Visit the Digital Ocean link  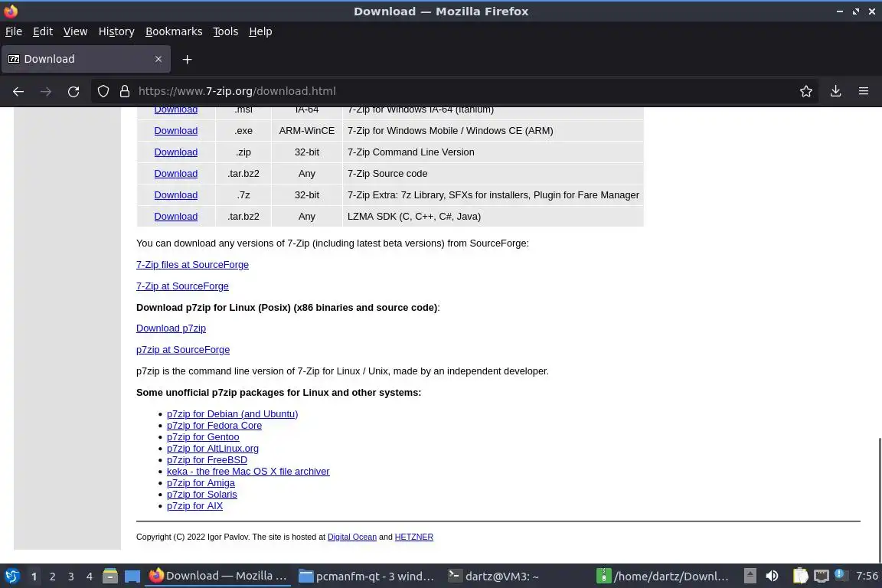click(x=352, y=537)
